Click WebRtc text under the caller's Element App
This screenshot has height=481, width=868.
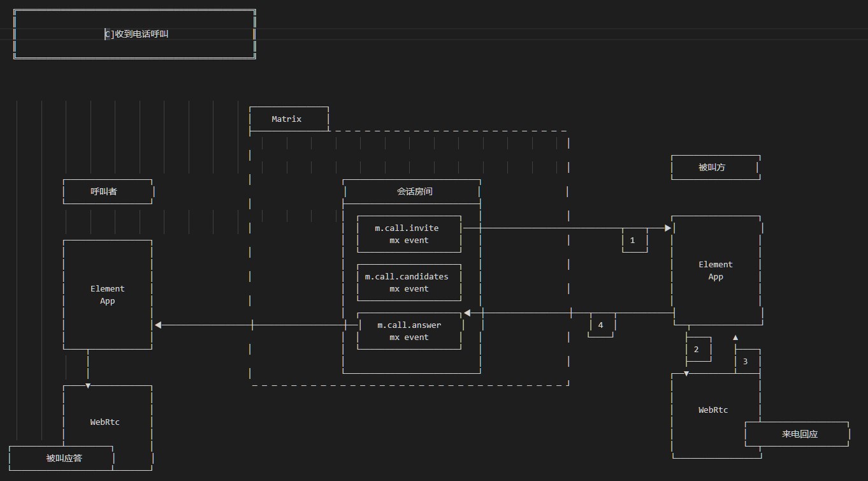[x=105, y=422]
